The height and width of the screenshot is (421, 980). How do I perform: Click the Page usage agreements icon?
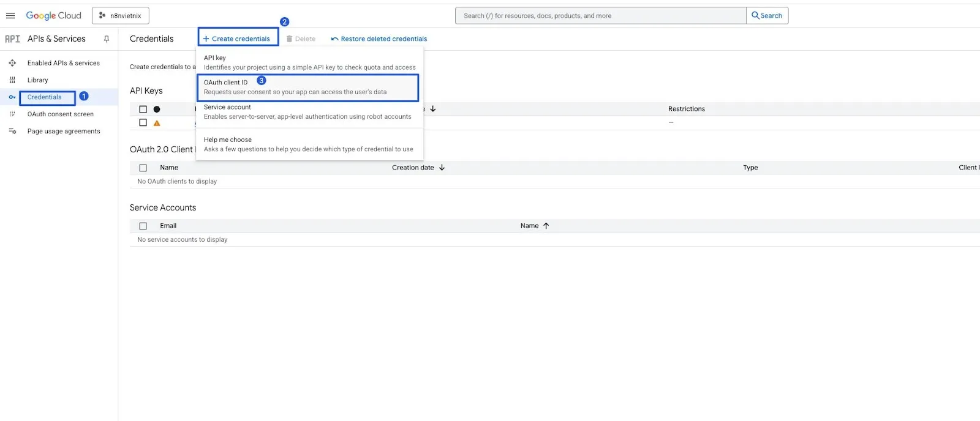point(12,132)
